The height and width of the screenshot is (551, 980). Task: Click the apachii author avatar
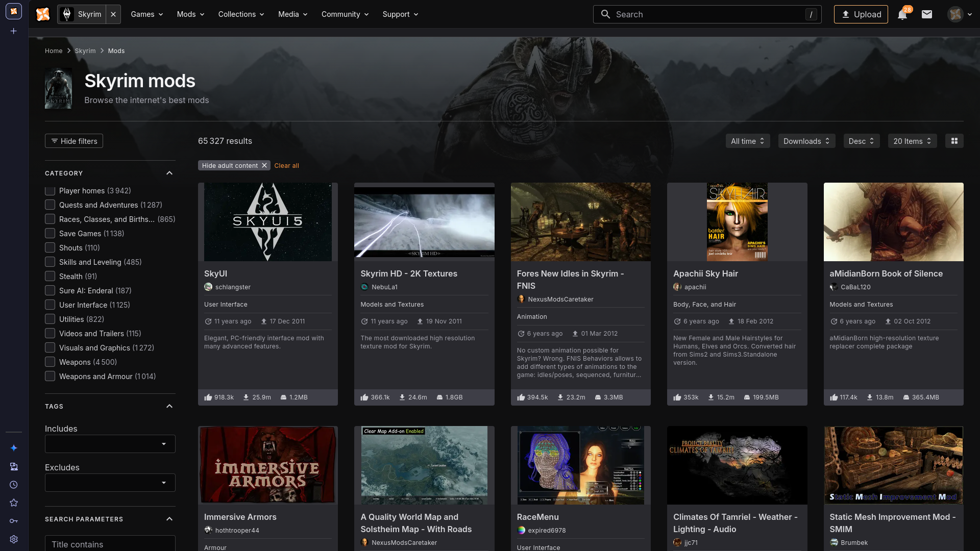click(x=677, y=287)
